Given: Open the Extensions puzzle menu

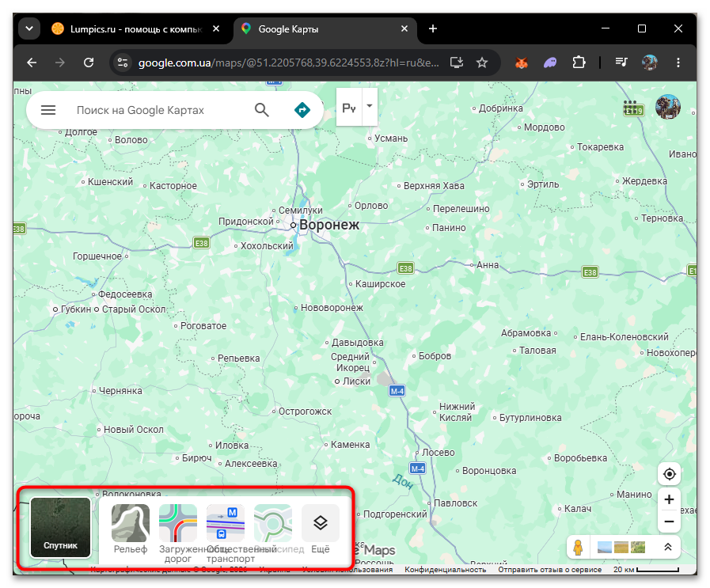Looking at the screenshot, I should coord(579,63).
